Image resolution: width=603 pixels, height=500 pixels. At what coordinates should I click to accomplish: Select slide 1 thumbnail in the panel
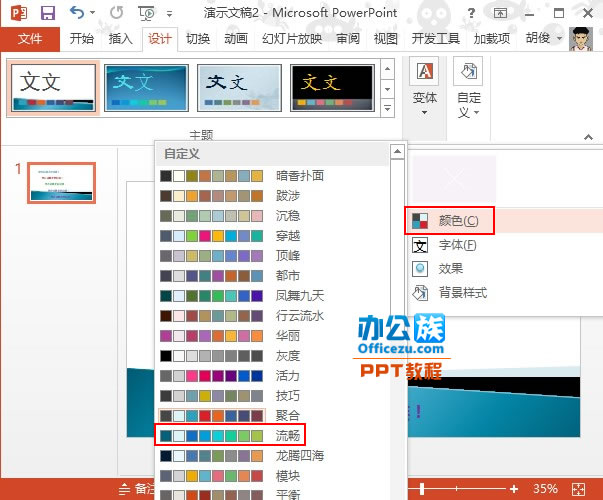62,183
